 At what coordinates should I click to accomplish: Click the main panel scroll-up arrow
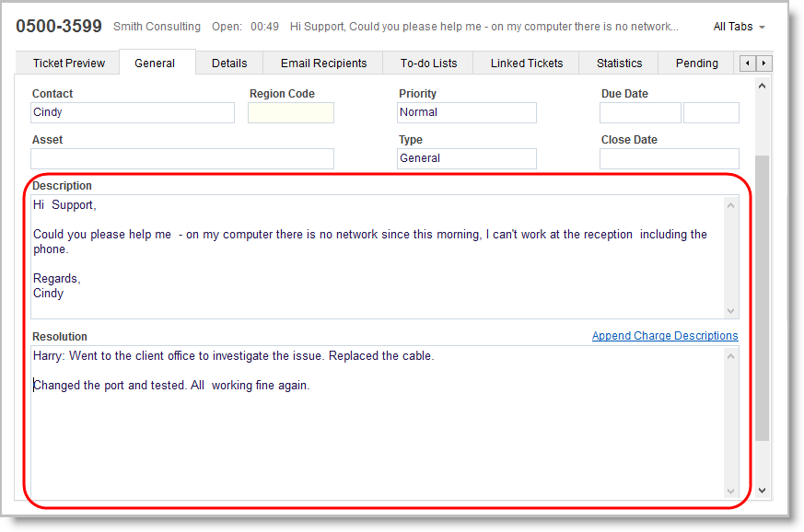pos(762,86)
